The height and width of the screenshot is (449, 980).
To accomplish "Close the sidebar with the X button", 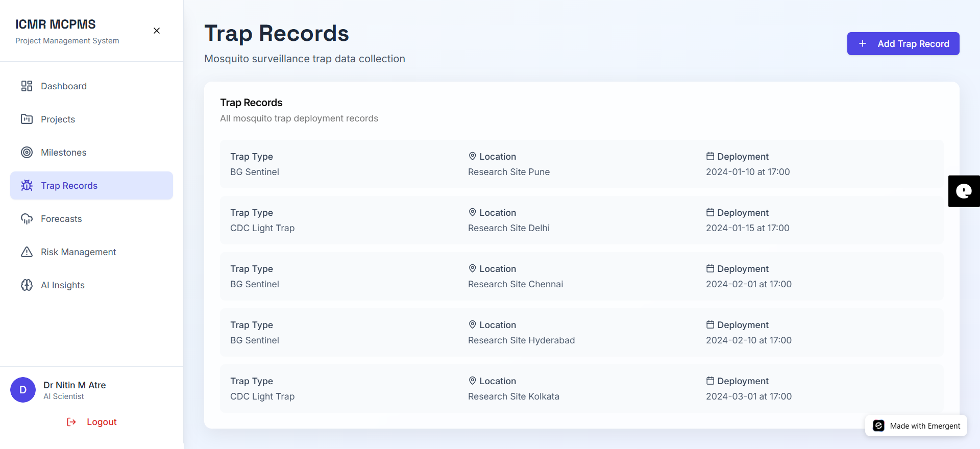I will pos(157,31).
